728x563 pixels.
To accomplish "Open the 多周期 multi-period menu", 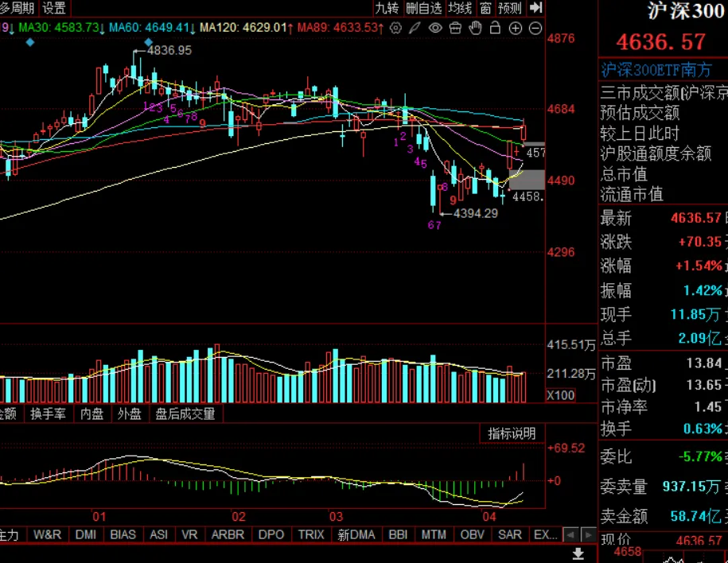I will pyautogui.click(x=18, y=8).
